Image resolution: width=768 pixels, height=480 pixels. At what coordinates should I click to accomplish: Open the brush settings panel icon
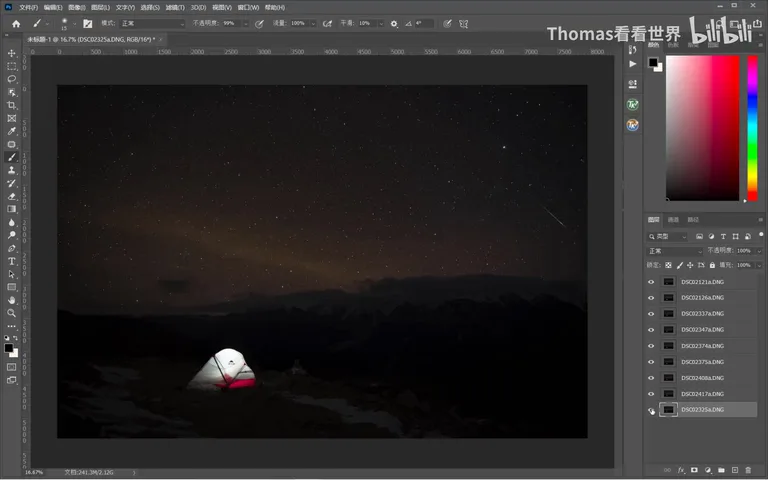tap(88, 24)
